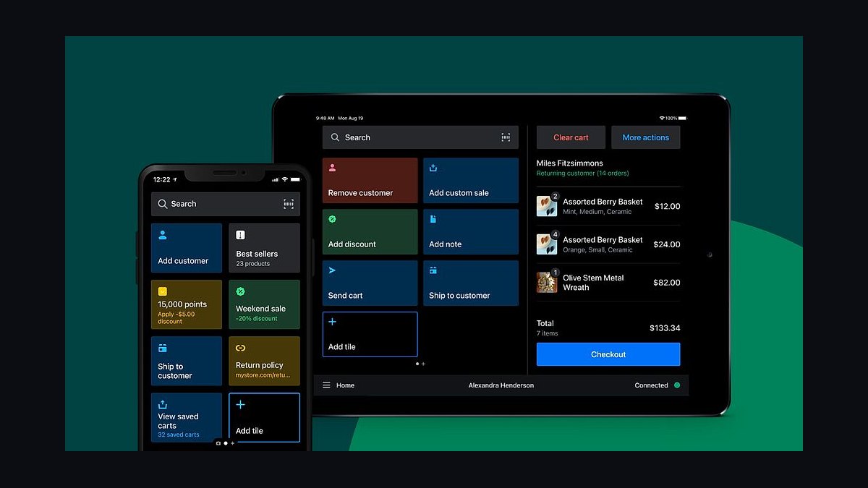Click "32 saved carts" text on phone
Viewport: 868px width, 488px height.
point(179,435)
